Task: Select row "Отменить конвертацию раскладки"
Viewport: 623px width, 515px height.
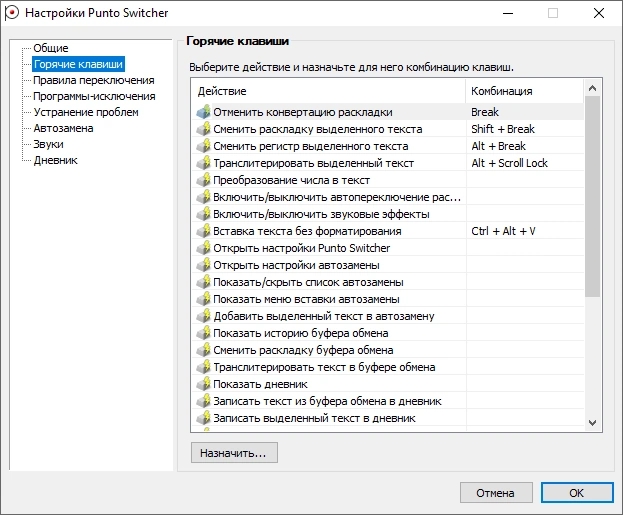Action: [388, 112]
